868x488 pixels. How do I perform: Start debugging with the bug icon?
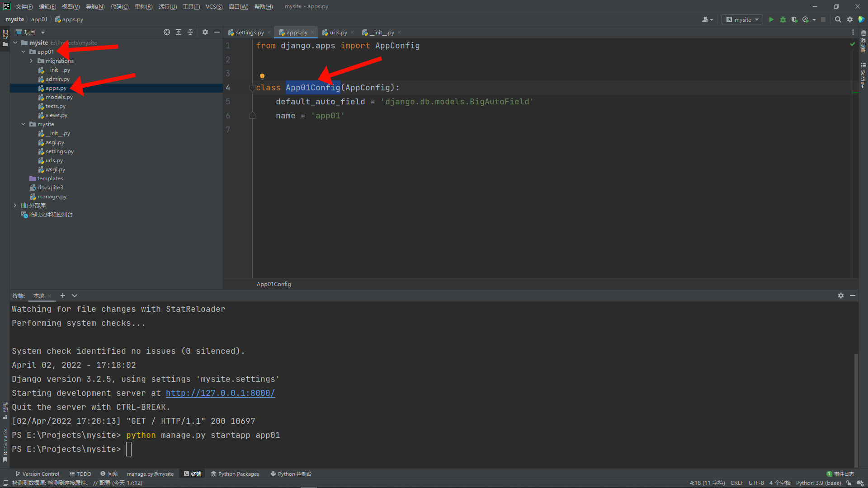click(783, 19)
